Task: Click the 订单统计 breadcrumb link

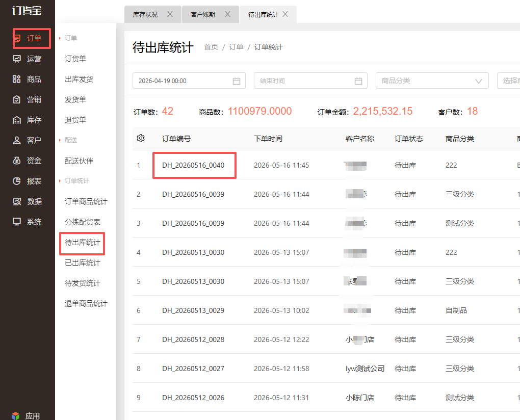Action: click(x=268, y=47)
